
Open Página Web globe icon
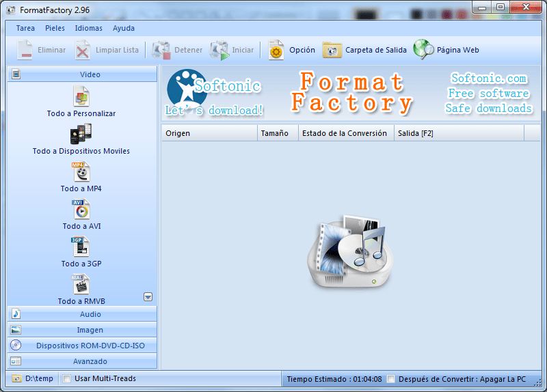click(x=423, y=49)
